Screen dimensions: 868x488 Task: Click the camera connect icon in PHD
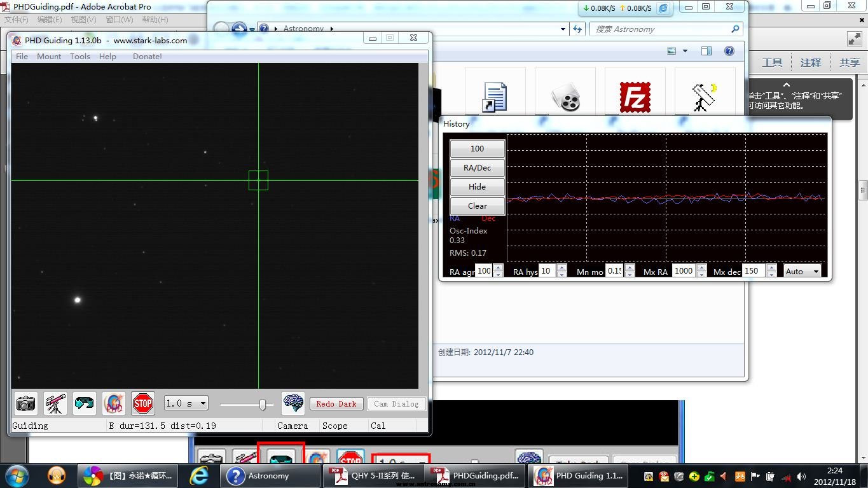26,403
